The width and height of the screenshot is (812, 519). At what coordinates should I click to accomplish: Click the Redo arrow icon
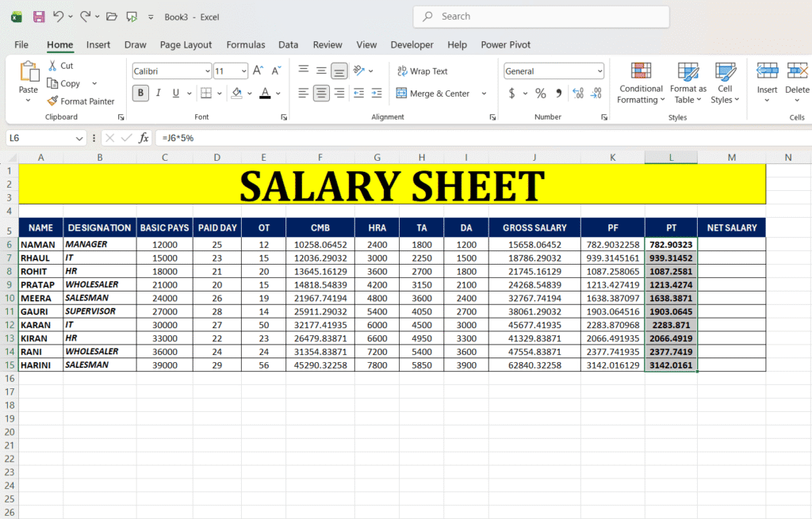tap(86, 17)
